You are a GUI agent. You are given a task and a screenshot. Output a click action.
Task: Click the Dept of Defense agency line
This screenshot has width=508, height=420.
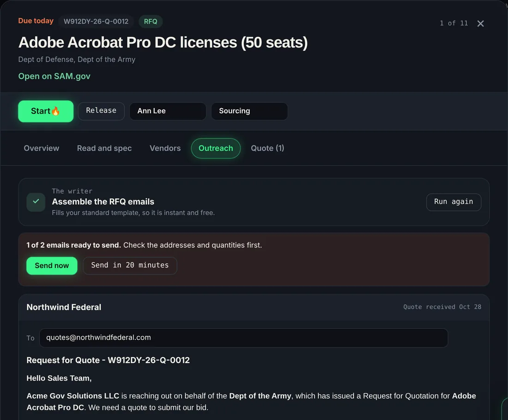pyautogui.click(x=77, y=59)
